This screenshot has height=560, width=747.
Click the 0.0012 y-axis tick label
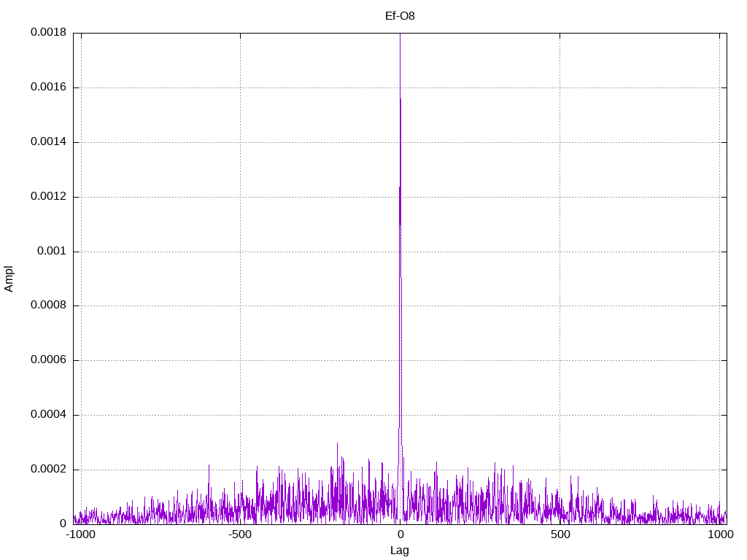[49, 196]
